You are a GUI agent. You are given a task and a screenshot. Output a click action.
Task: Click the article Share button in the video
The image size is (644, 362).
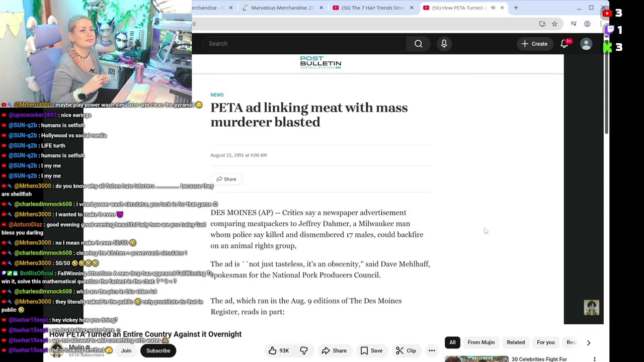226,179
